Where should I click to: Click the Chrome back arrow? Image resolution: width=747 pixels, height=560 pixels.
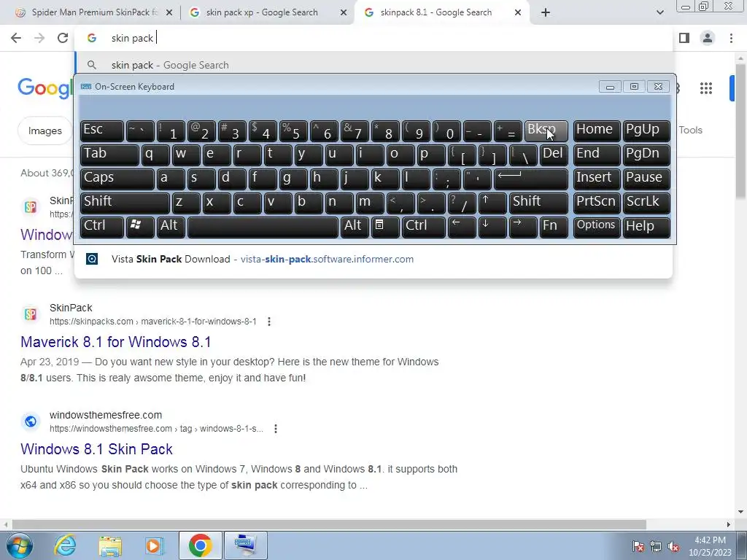(x=16, y=38)
